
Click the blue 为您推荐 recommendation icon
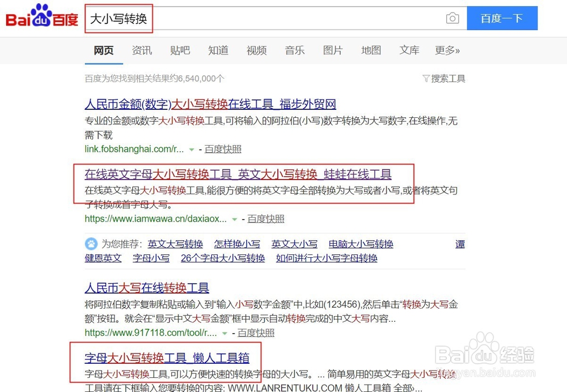tap(91, 244)
